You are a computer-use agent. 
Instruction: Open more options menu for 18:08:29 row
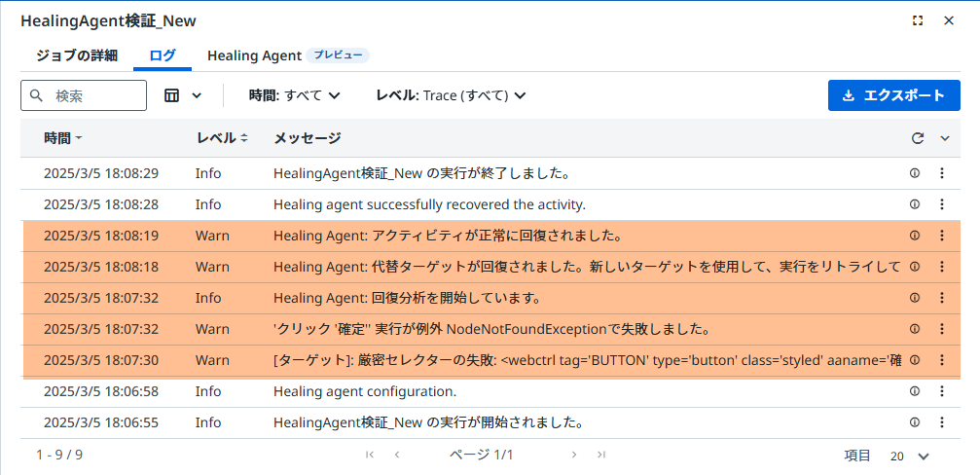[x=942, y=173]
